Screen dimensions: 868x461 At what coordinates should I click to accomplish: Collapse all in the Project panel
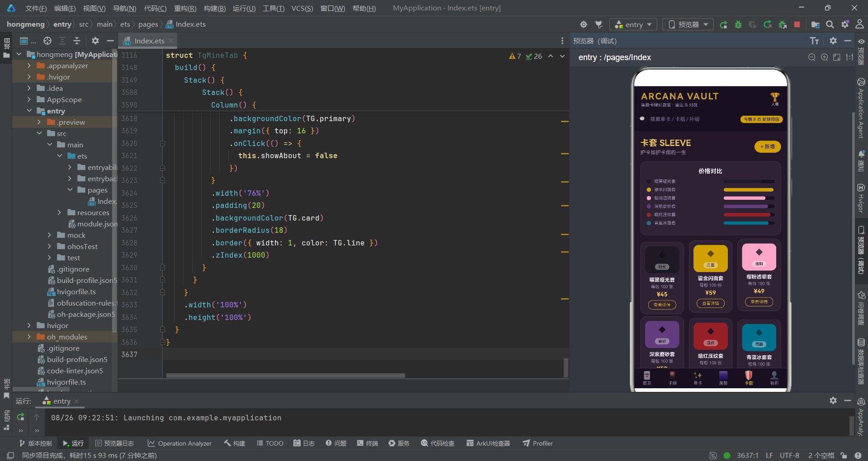point(77,41)
